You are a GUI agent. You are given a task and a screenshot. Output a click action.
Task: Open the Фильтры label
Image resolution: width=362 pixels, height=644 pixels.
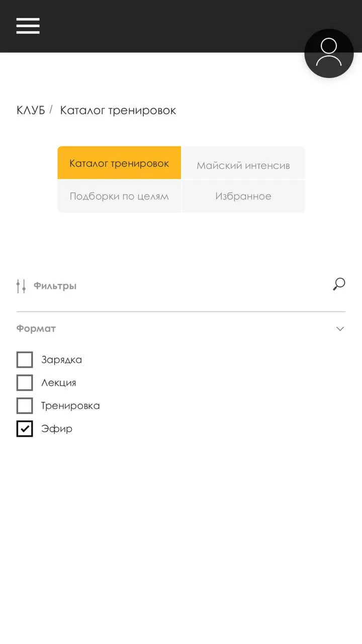coord(55,286)
